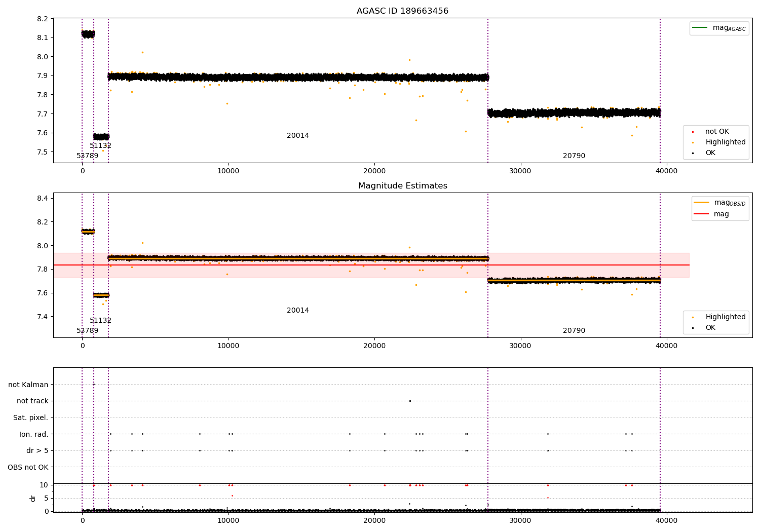Click the 'dr > 5' row label
This screenshot has height=532, width=760.
[37, 451]
